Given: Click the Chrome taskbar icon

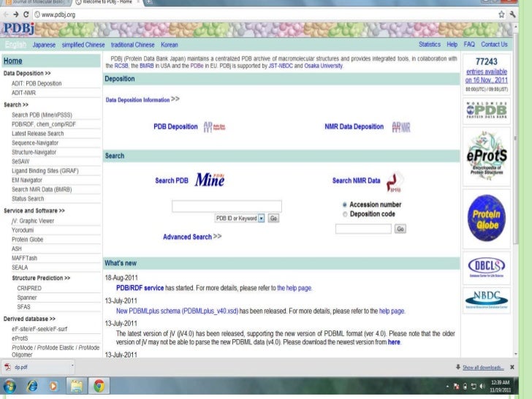Looking at the screenshot, I should (x=99, y=386).
